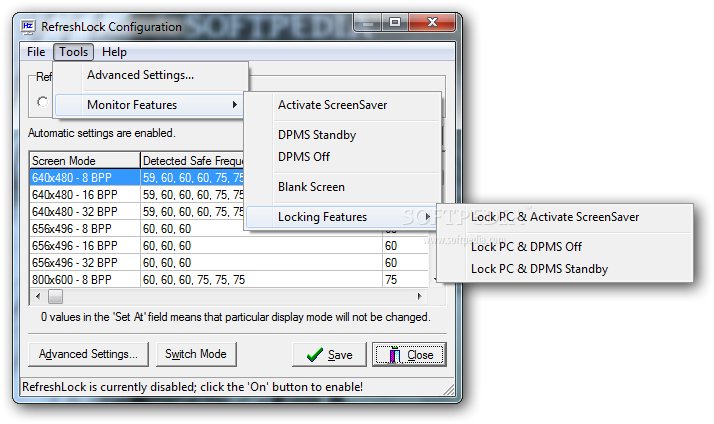
Task: Click the horizontal scrollbar right arrow
Action: point(420,296)
